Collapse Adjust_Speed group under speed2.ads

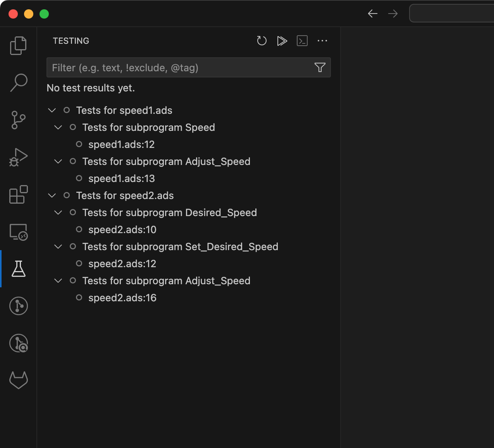58,281
